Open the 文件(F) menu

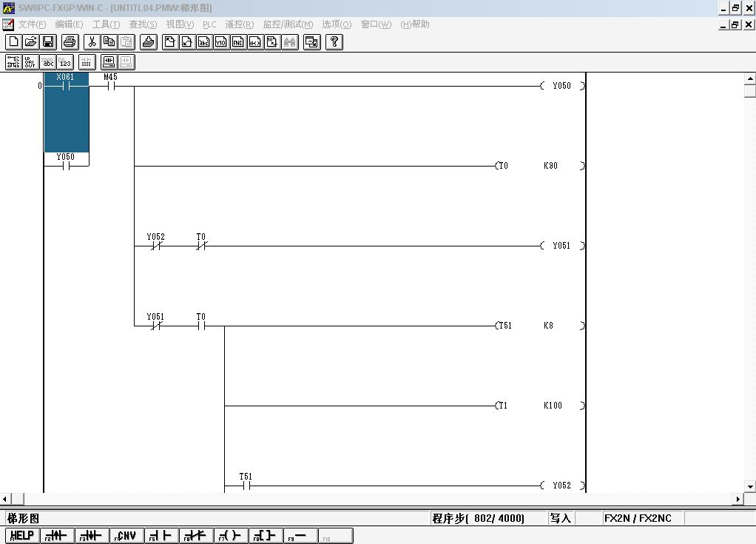pyautogui.click(x=32, y=24)
